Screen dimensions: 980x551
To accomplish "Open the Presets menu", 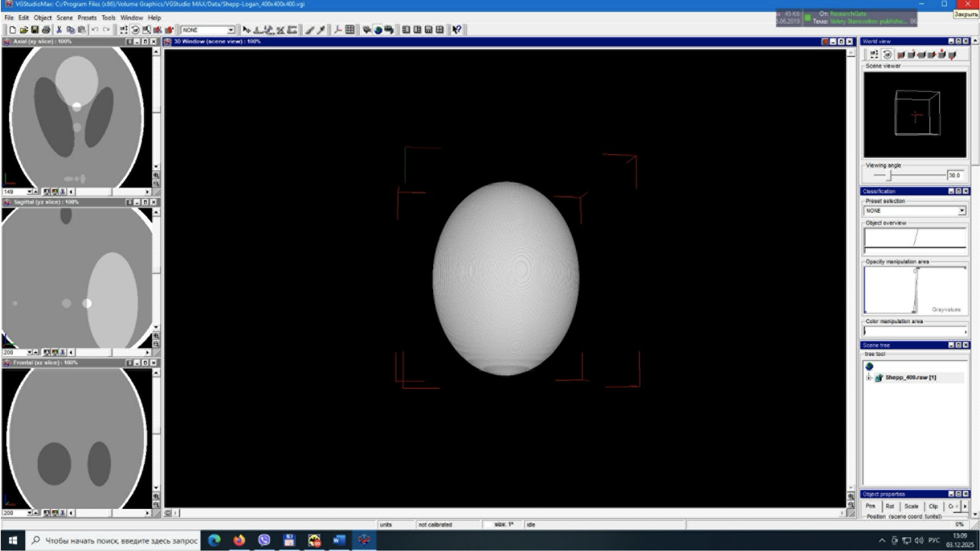I will pos(87,18).
